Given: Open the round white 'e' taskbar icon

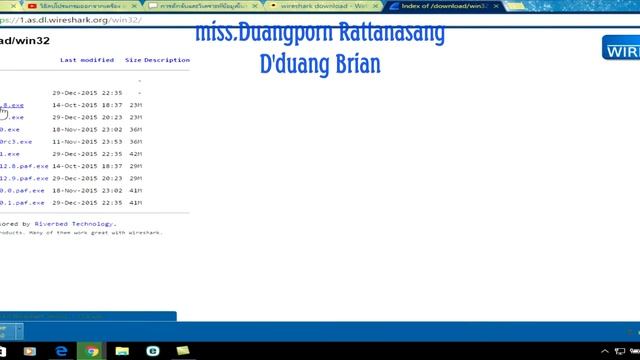Looking at the screenshot, I should [153, 351].
